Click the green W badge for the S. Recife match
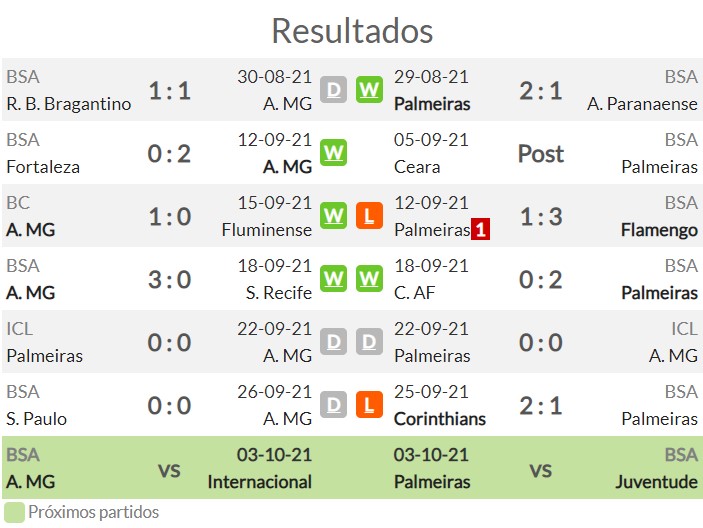 334,279
